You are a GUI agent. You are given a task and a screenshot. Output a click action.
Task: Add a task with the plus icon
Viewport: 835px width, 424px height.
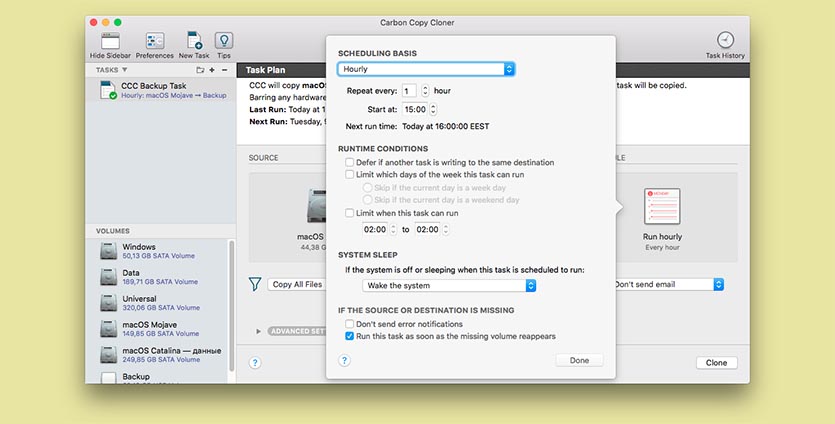coord(212,70)
